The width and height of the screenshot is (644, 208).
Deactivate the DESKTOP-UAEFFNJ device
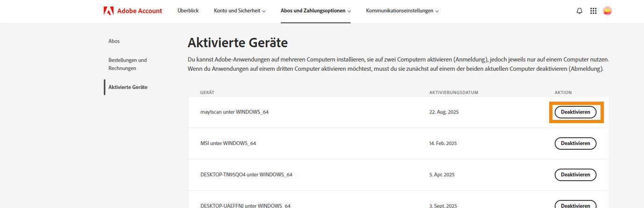pos(575,205)
